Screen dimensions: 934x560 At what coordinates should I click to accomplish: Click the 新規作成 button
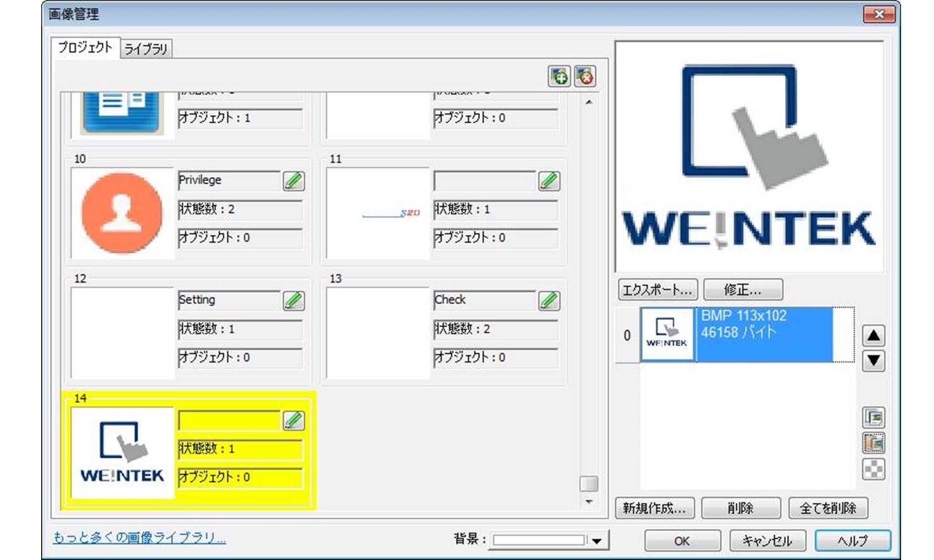point(654,507)
